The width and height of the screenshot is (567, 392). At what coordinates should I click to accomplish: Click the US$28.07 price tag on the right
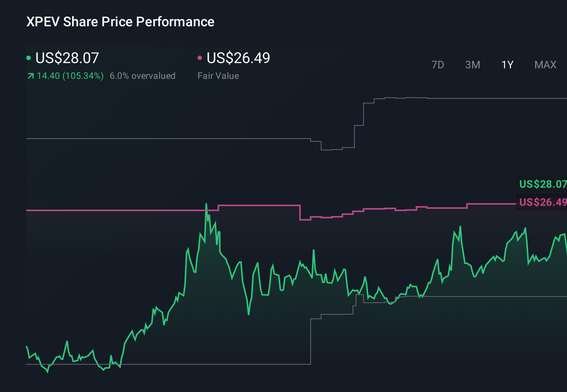[x=543, y=184]
